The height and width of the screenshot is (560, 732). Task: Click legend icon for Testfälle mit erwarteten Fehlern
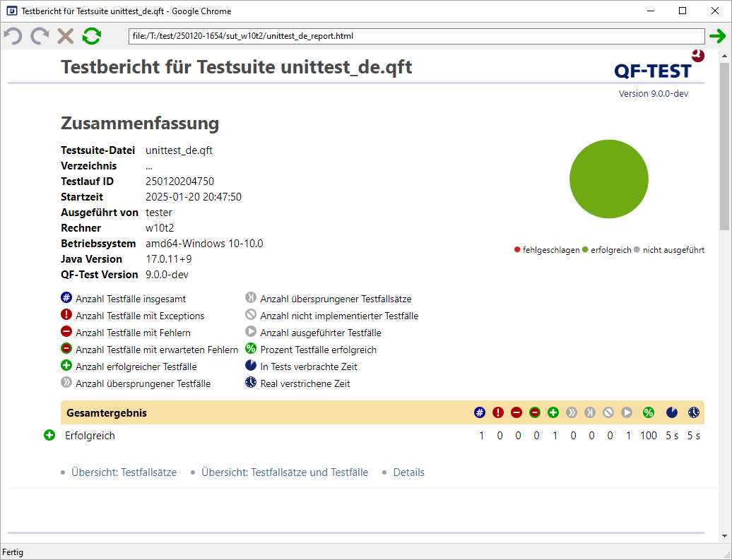pos(66,349)
